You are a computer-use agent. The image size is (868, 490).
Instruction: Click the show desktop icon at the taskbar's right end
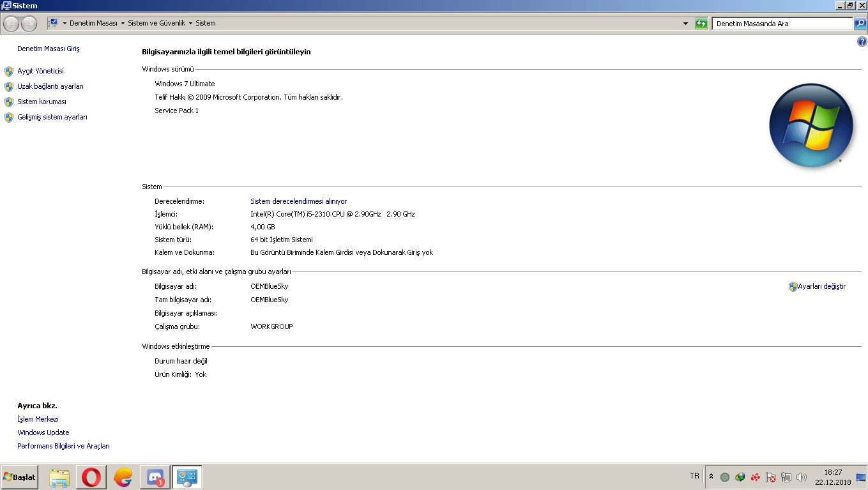(861, 477)
